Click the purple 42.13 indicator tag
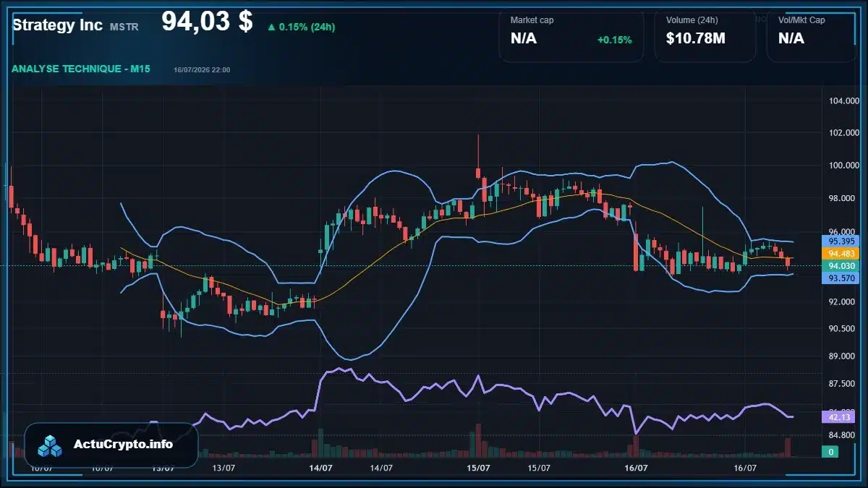 (842, 416)
